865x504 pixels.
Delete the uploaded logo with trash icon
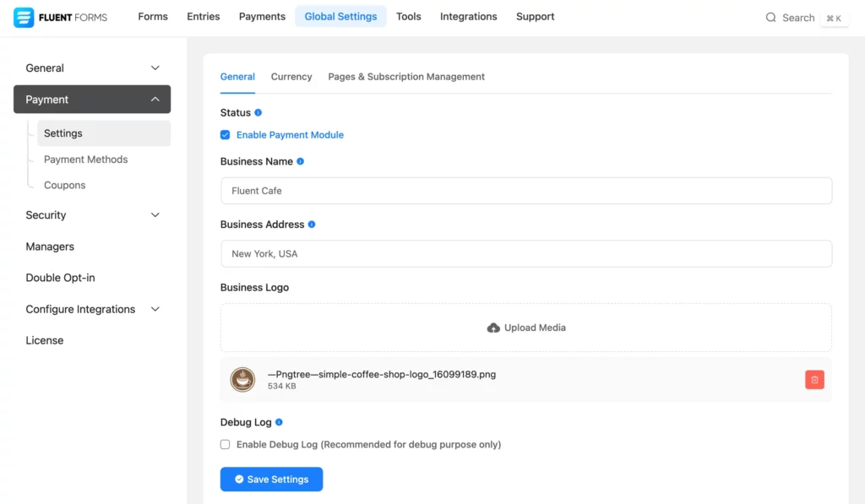(814, 379)
